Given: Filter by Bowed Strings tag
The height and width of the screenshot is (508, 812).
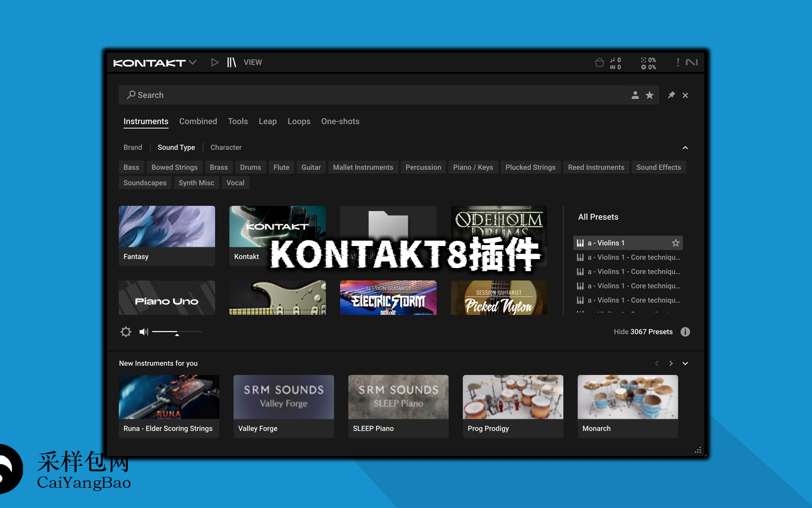Looking at the screenshot, I should (174, 167).
